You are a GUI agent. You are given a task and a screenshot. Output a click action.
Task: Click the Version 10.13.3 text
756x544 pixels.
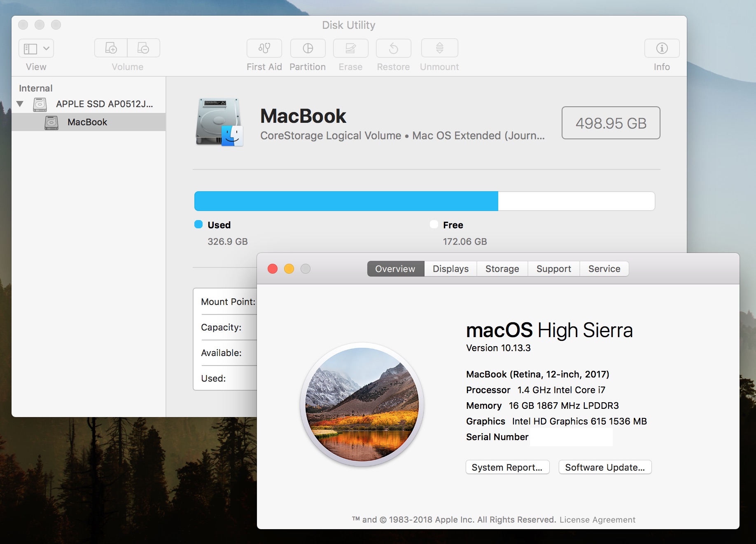498,348
